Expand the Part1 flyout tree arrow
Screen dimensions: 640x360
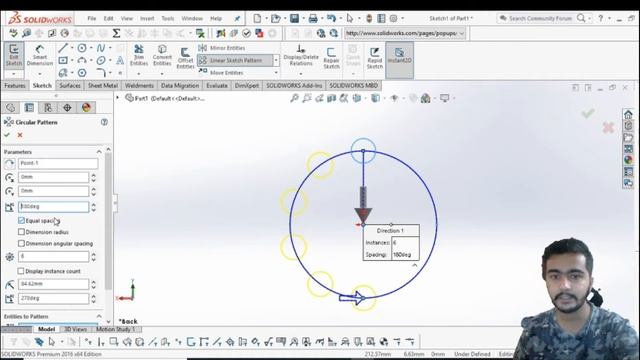(x=118, y=98)
